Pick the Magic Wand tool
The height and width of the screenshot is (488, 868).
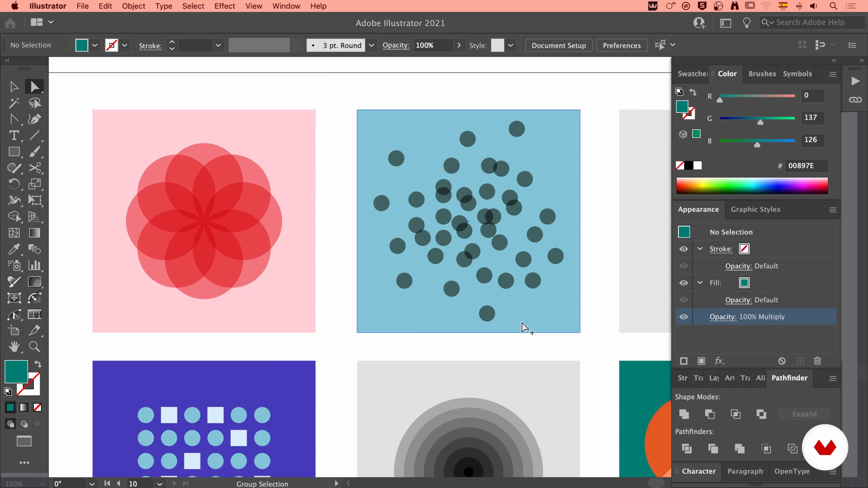pyautogui.click(x=14, y=103)
